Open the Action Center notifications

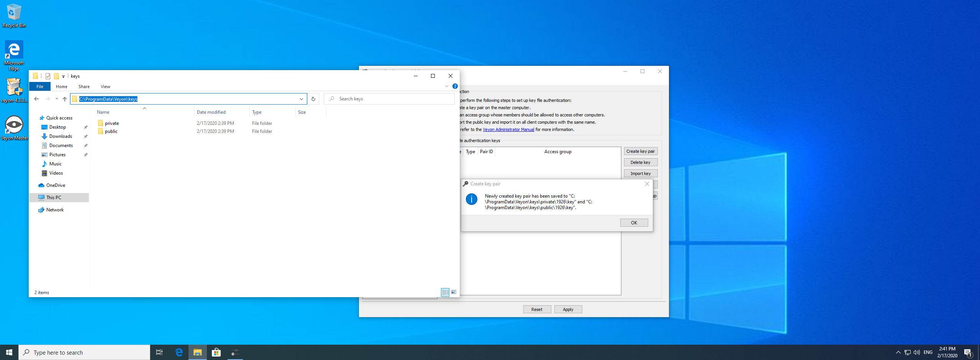pos(968,352)
